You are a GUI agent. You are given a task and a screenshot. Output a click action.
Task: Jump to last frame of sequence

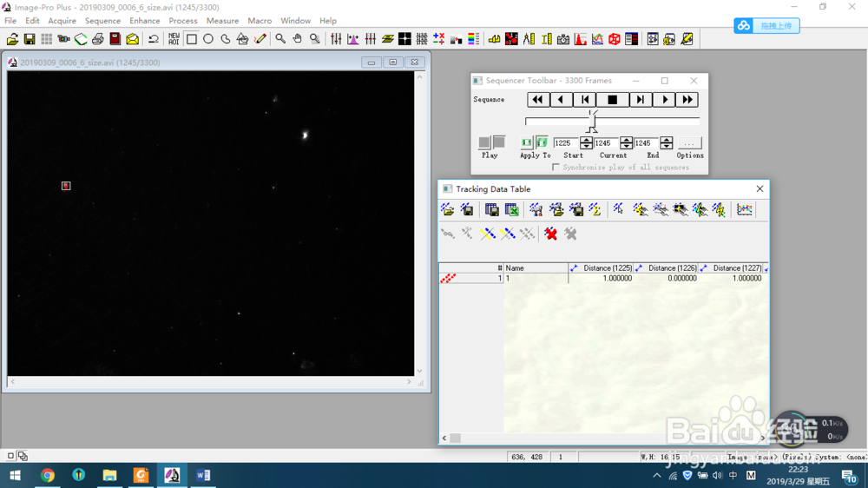click(x=687, y=100)
